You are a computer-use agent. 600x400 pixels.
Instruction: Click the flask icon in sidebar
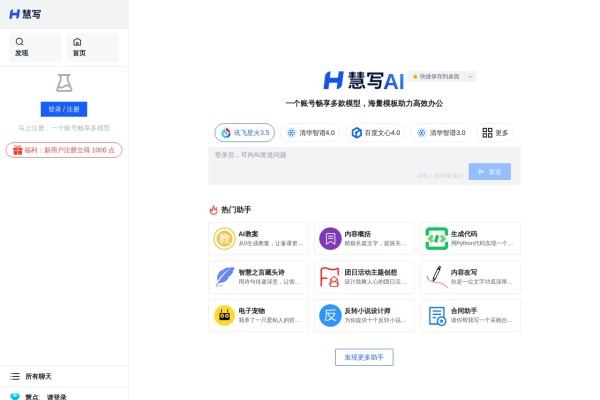tap(64, 83)
